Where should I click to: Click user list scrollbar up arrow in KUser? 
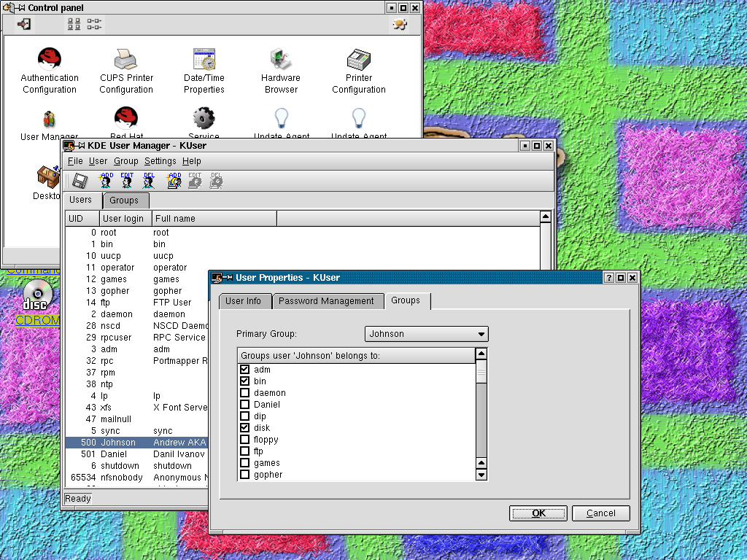[546, 217]
